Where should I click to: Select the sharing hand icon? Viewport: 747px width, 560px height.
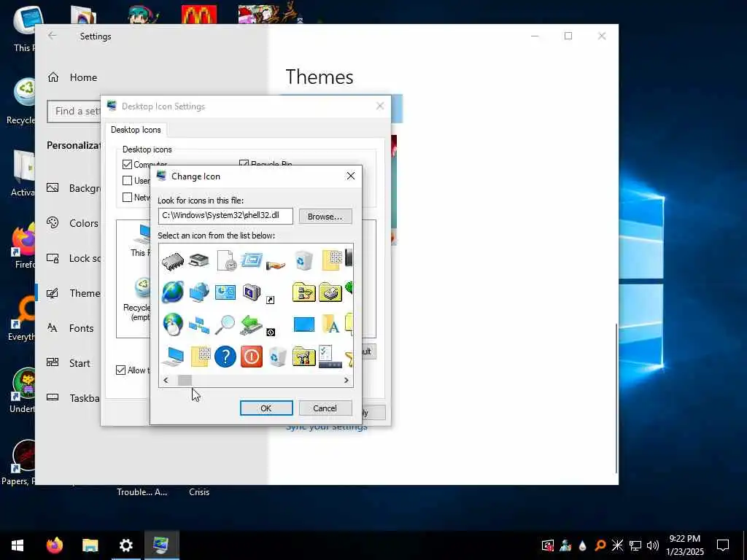click(x=276, y=265)
